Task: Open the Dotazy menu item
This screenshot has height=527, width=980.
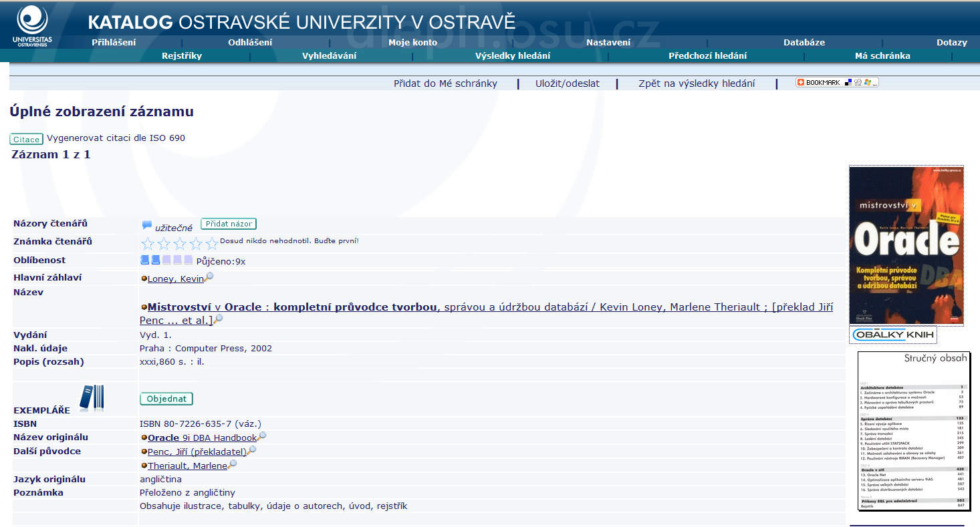Action: point(952,42)
